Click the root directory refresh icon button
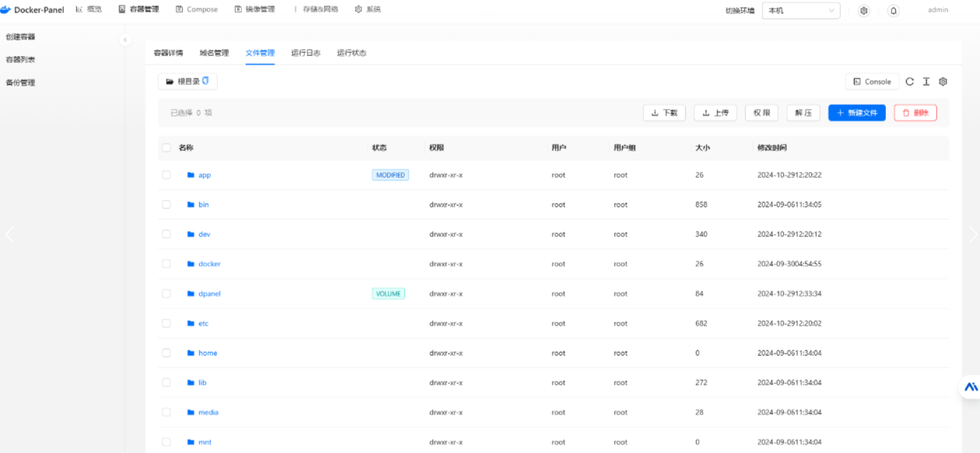This screenshot has width=980, height=453. tap(205, 81)
